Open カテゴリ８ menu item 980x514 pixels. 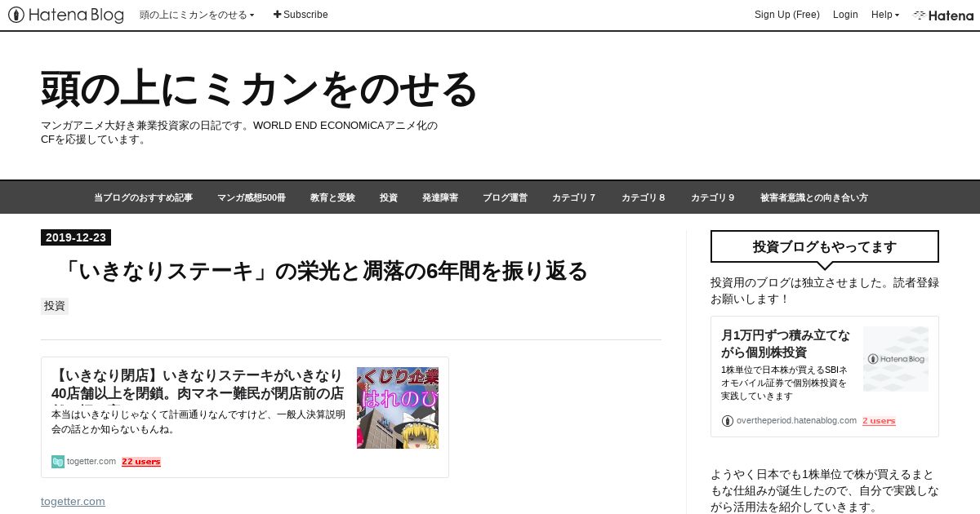pos(644,197)
